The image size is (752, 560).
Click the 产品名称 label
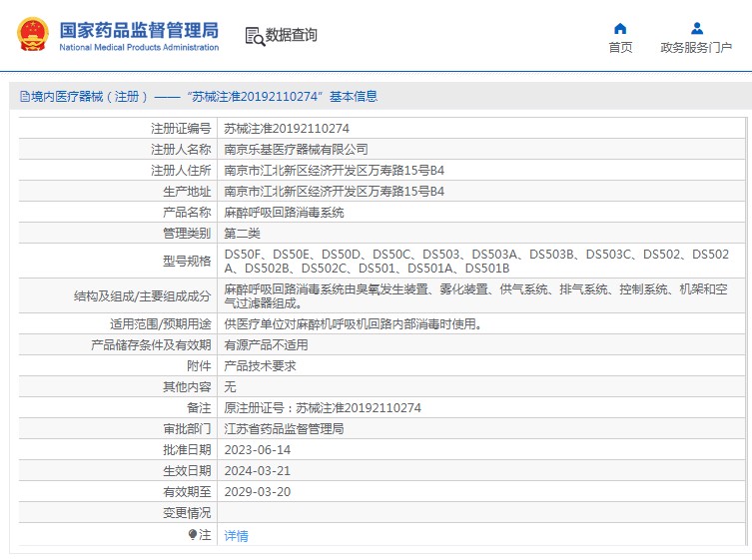tap(187, 213)
